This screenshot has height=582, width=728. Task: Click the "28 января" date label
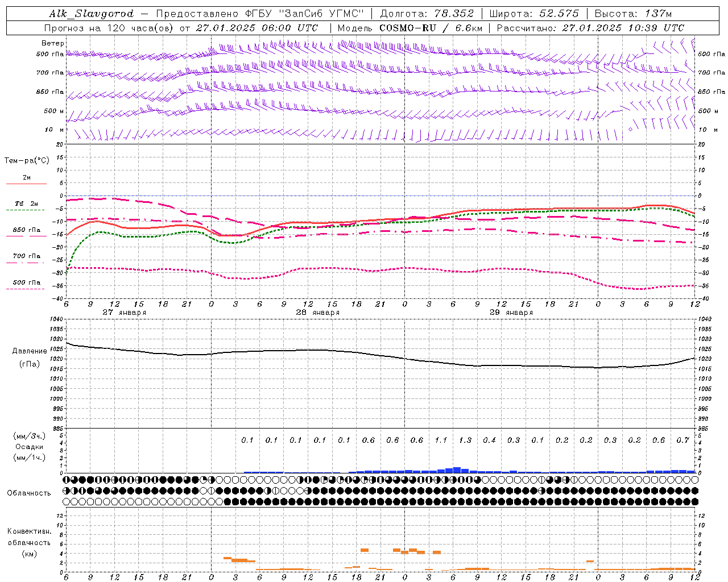click(x=318, y=313)
